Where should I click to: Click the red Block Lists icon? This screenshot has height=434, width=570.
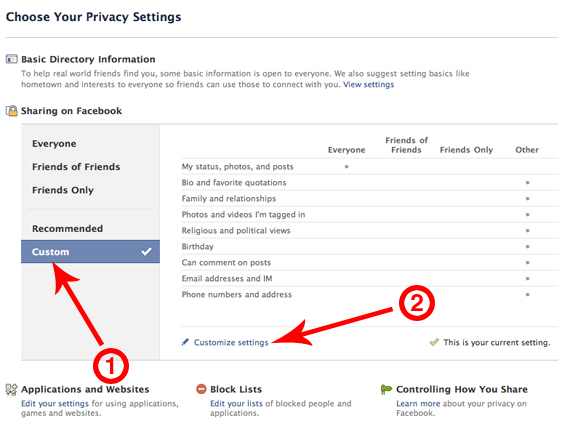[x=201, y=389]
